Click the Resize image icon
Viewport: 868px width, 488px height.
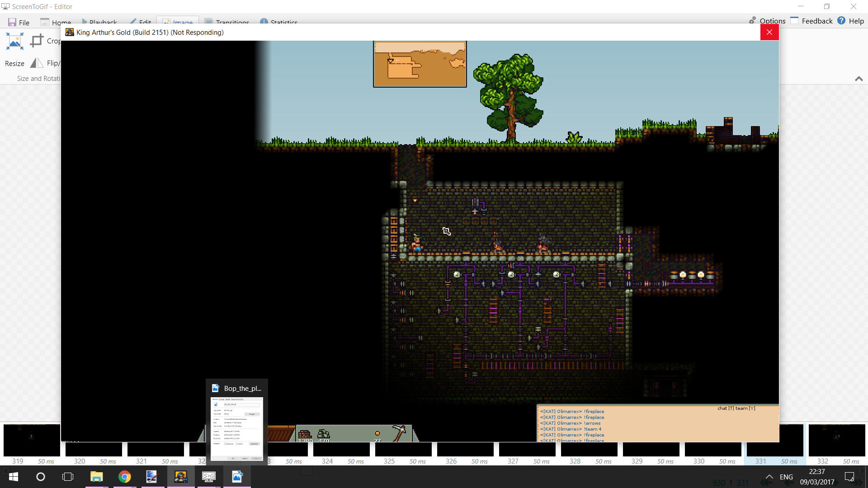(x=14, y=42)
